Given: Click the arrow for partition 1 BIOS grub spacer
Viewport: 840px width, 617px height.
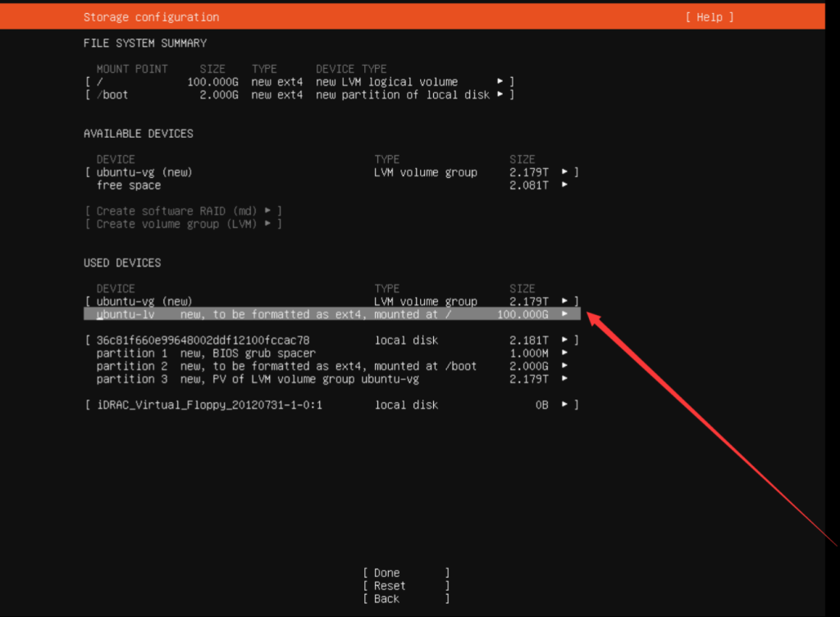Looking at the screenshot, I should 564,353.
